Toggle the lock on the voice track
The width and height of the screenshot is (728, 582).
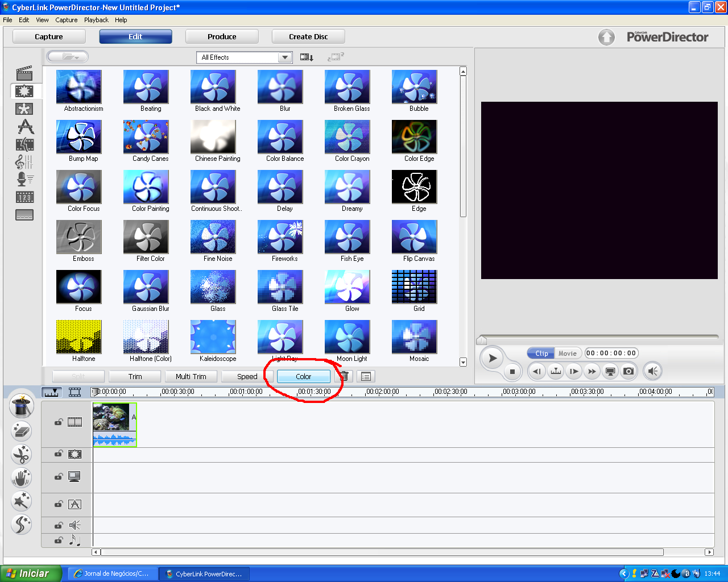coord(59,525)
